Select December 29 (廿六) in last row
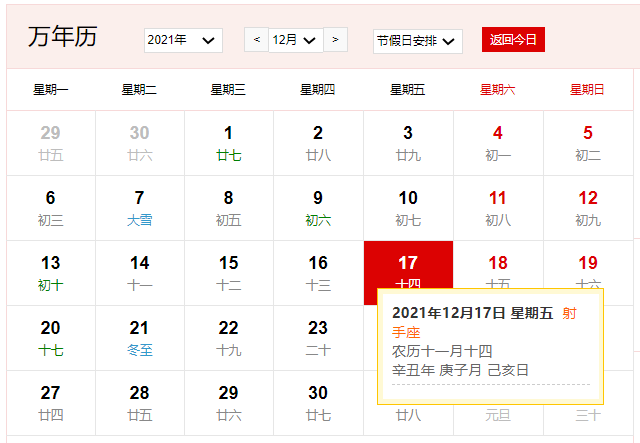Viewport: 640px width, 443px height. (229, 403)
